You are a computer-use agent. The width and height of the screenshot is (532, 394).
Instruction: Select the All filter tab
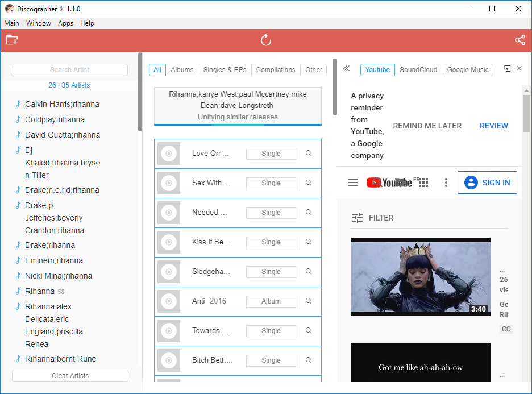tap(157, 70)
